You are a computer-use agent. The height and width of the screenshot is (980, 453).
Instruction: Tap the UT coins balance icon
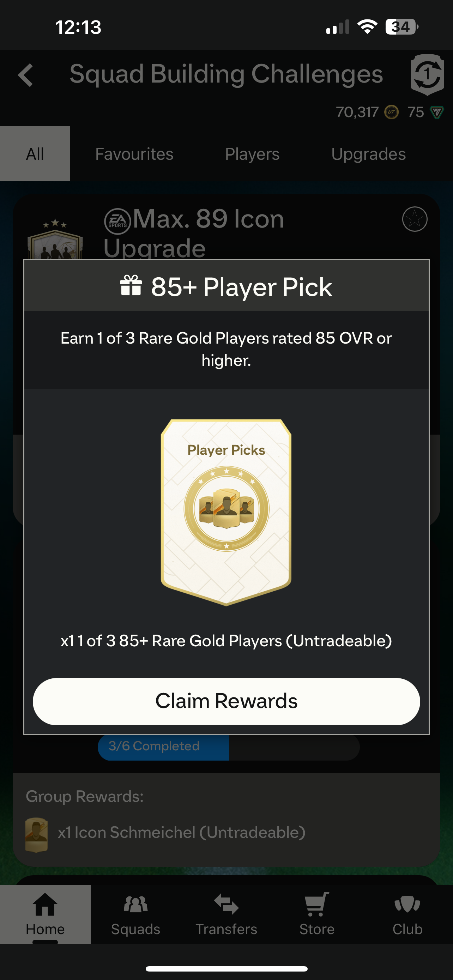391,112
